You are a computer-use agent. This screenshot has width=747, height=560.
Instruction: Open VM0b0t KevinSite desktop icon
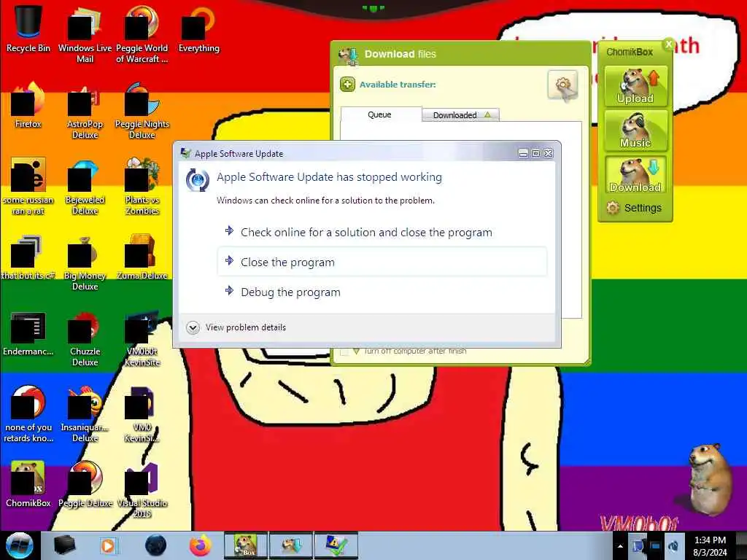pyautogui.click(x=142, y=338)
